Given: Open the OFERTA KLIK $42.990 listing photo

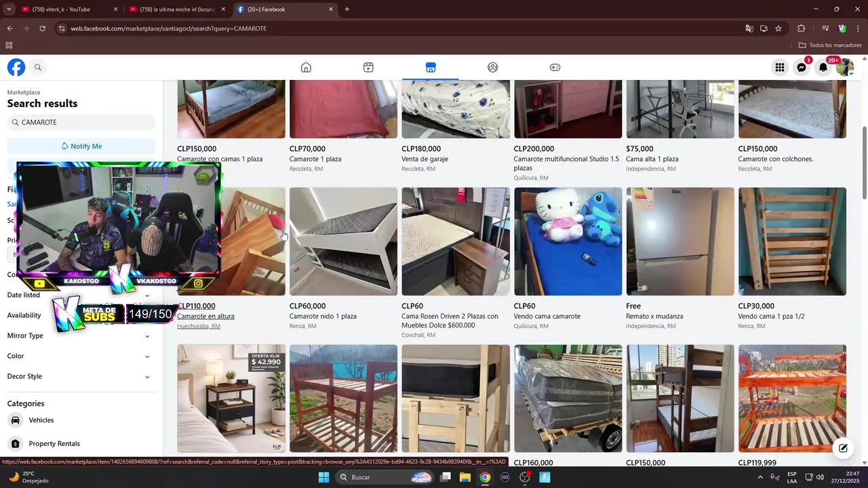Looking at the screenshot, I should click(231, 399).
